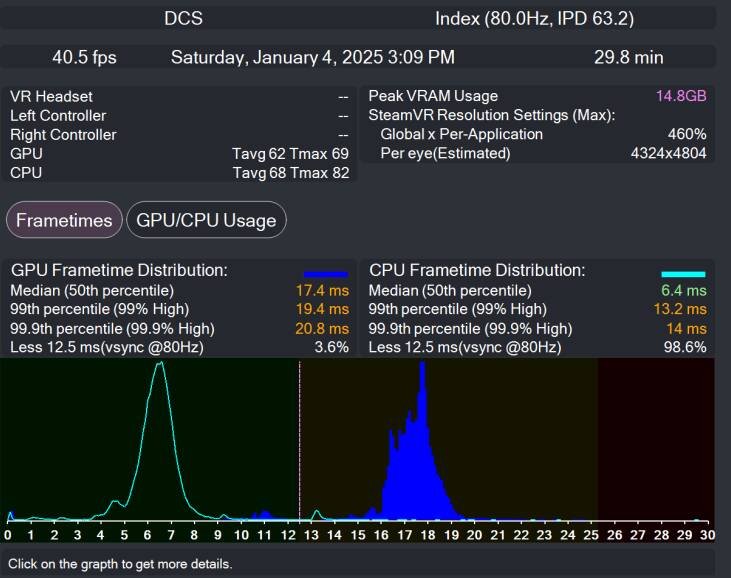Click the blue GPU legend swatch

[326, 272]
